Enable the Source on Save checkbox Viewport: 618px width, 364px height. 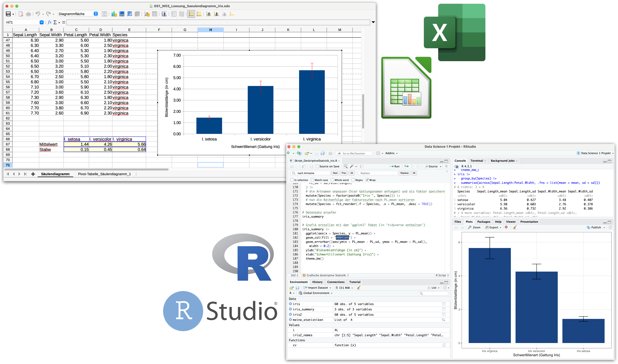click(x=317, y=166)
